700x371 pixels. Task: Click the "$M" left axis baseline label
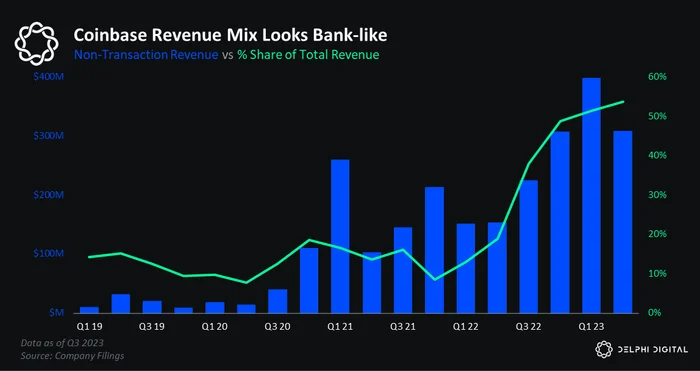click(x=57, y=313)
